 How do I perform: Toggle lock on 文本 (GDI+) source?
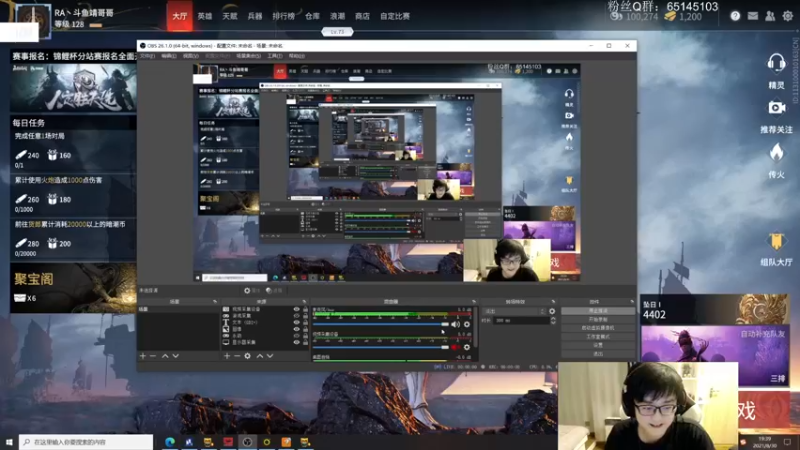click(305, 322)
